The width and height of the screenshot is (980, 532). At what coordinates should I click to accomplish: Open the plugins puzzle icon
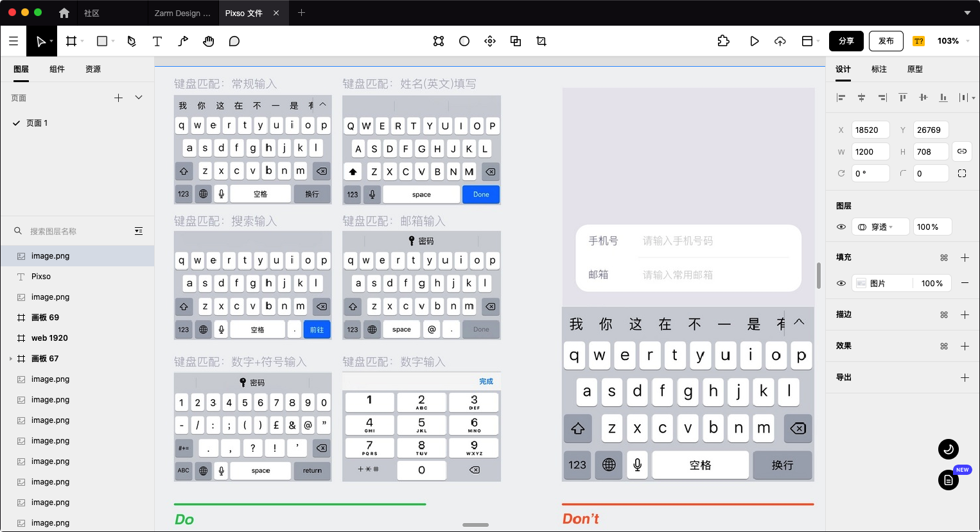pyautogui.click(x=724, y=41)
